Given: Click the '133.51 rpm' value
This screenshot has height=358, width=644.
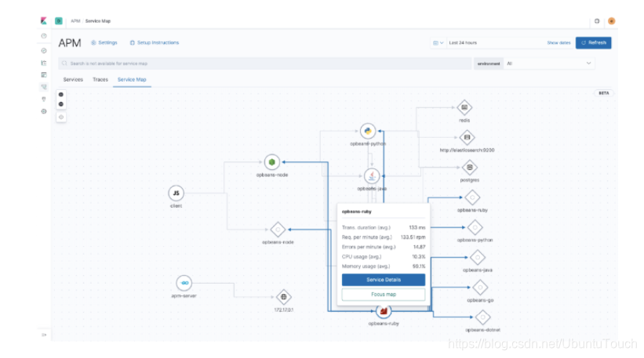Looking at the screenshot, I should click(x=413, y=237).
